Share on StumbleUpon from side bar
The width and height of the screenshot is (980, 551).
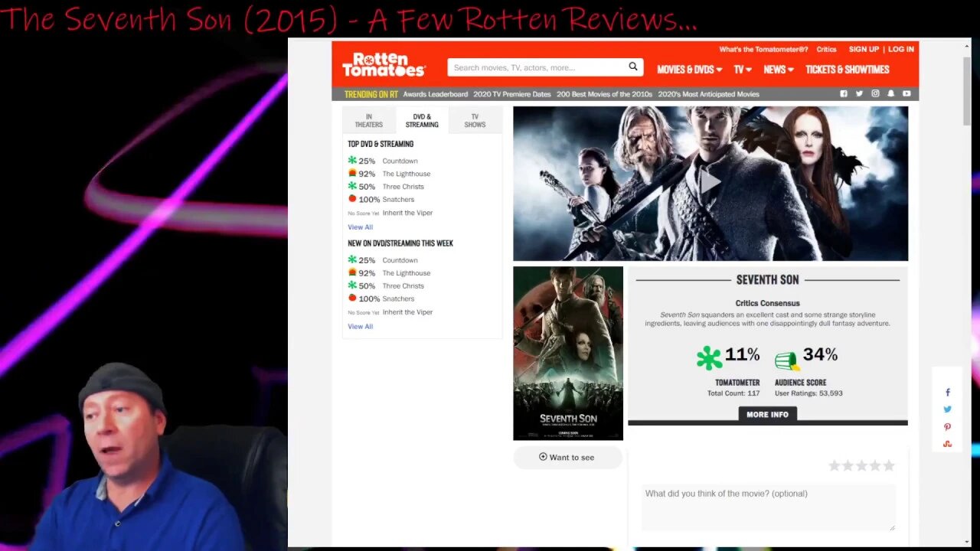point(947,444)
